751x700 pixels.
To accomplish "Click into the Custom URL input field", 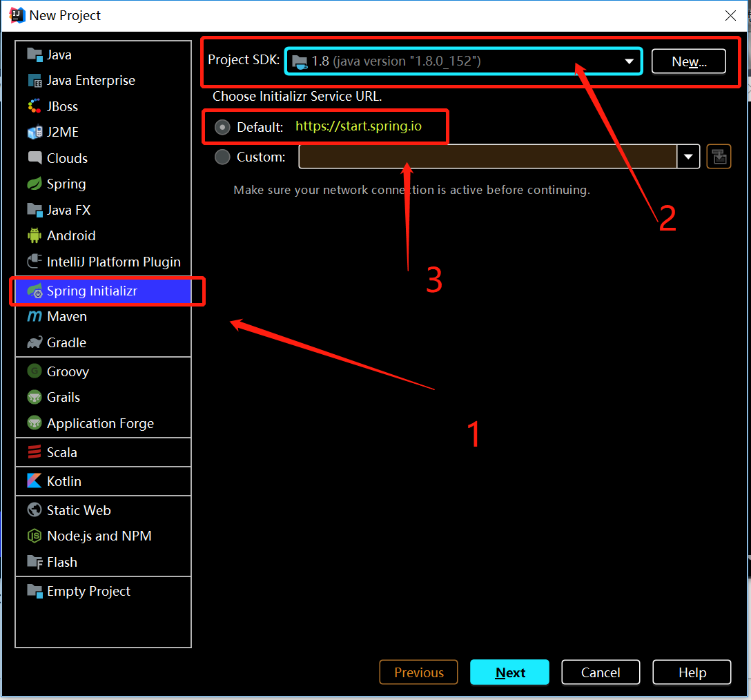I will [487, 157].
